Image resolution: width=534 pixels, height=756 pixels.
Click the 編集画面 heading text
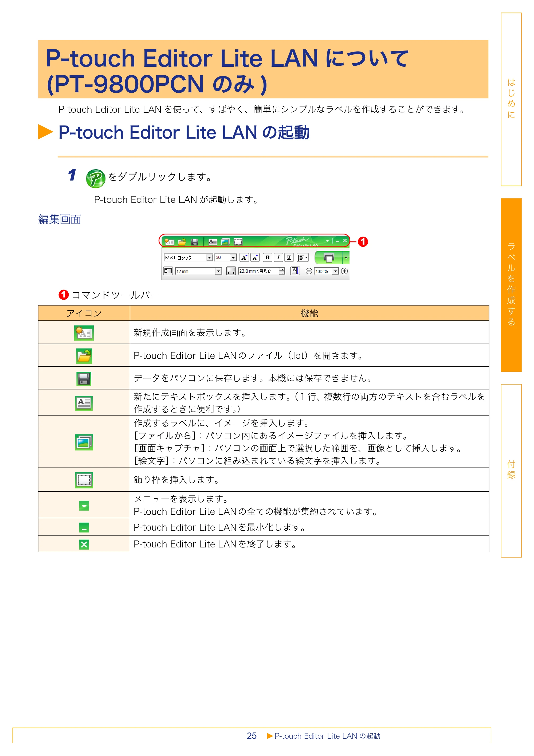pos(60,219)
